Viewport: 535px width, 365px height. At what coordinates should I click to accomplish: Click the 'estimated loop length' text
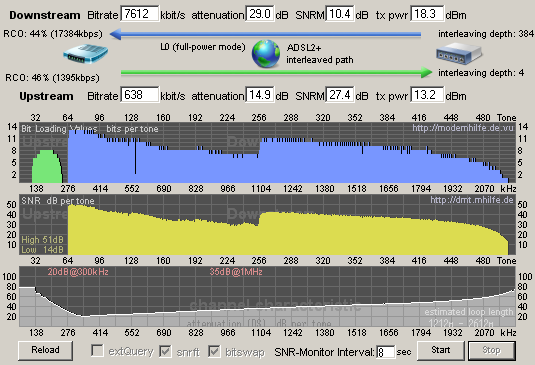pos(469,312)
